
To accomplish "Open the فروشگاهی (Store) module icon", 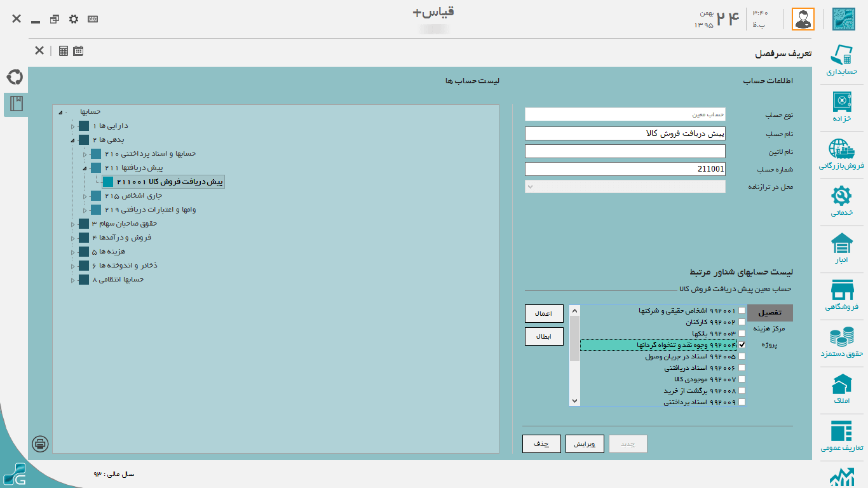I will click(x=842, y=295).
